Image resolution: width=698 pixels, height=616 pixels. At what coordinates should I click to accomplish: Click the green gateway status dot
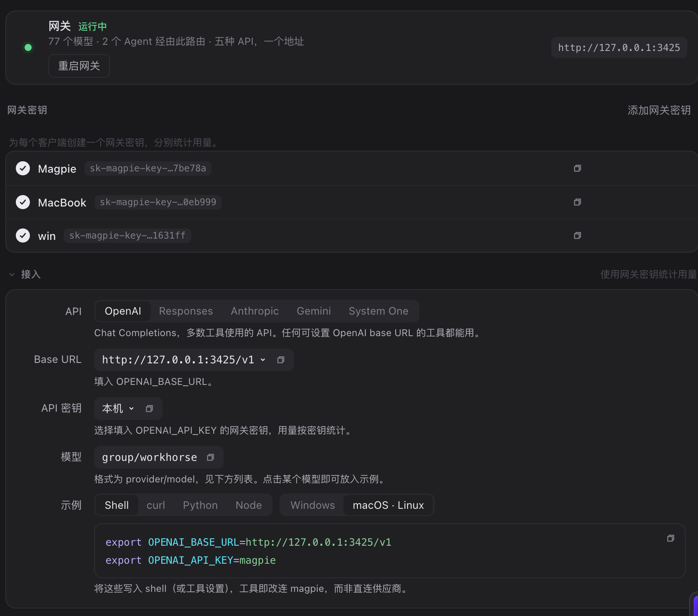tap(28, 47)
